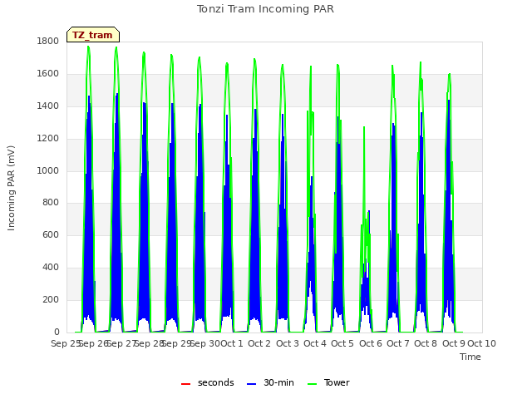The width and height of the screenshot is (532, 399).
Task: Click the chart title 'Tonzi Tram Incoming PAR'
Action: coord(265,9)
